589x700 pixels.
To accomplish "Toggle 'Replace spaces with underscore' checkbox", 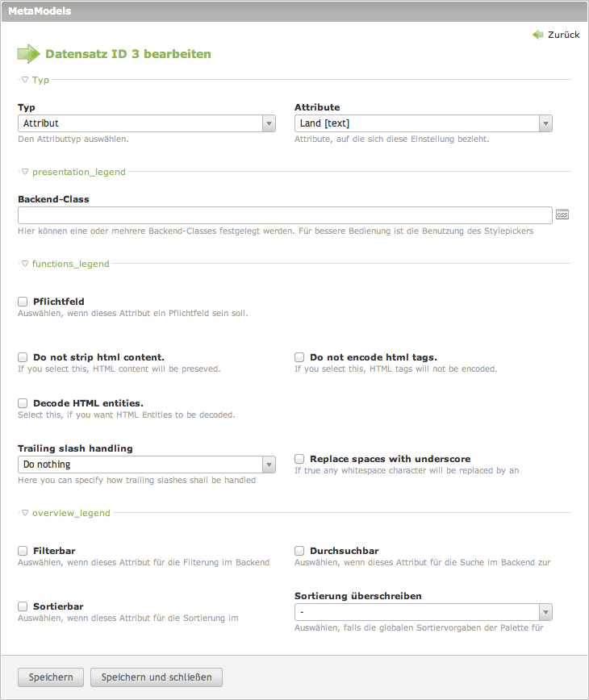I will [299, 459].
